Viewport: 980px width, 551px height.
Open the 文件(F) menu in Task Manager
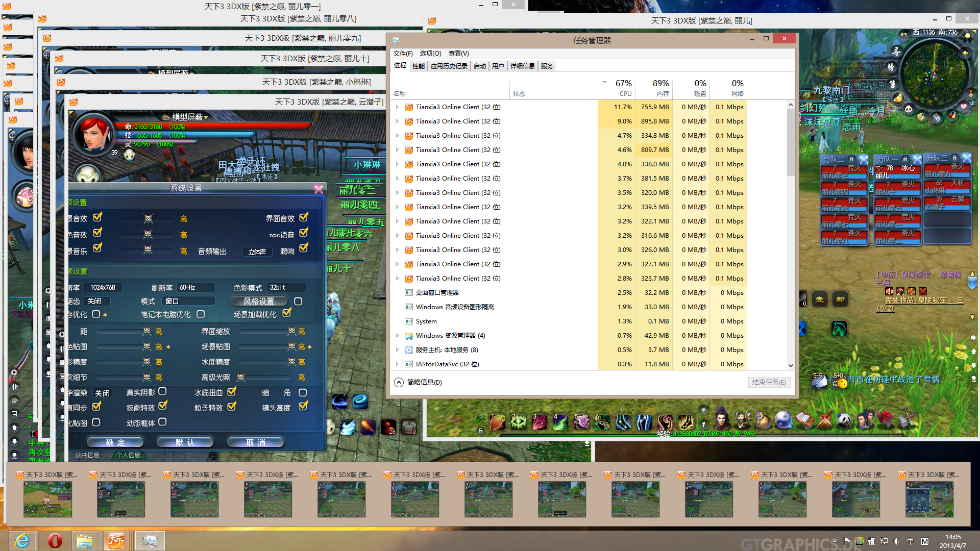tap(403, 53)
